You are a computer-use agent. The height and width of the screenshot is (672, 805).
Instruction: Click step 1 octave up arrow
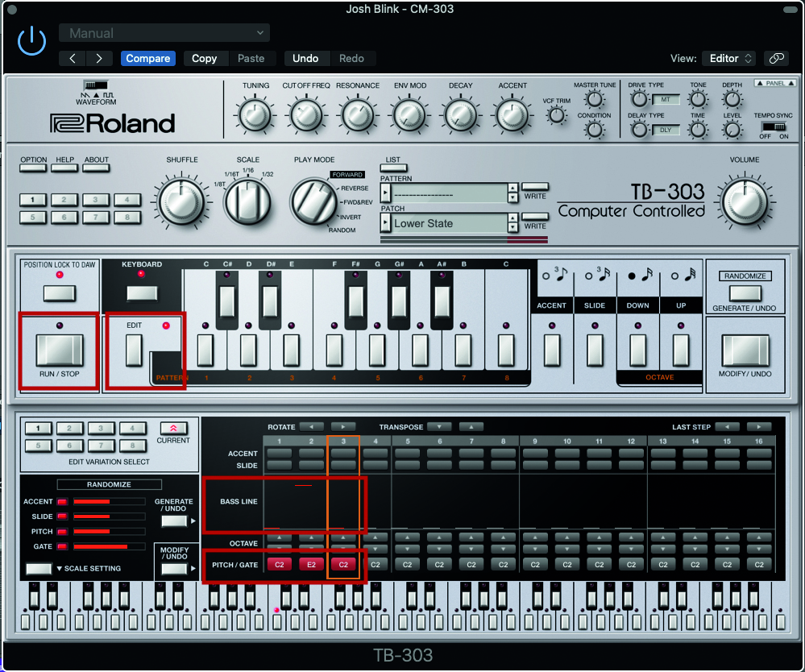point(280,537)
